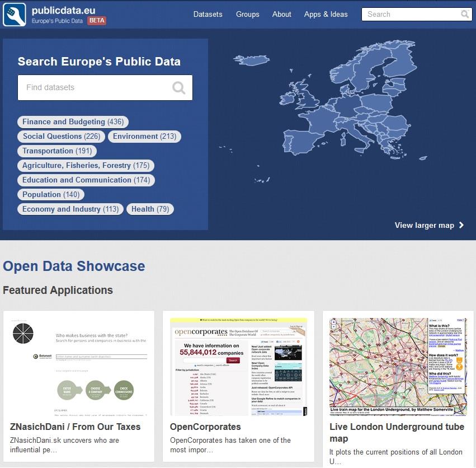Click the Europe's Public Data tagline

(x=57, y=21)
